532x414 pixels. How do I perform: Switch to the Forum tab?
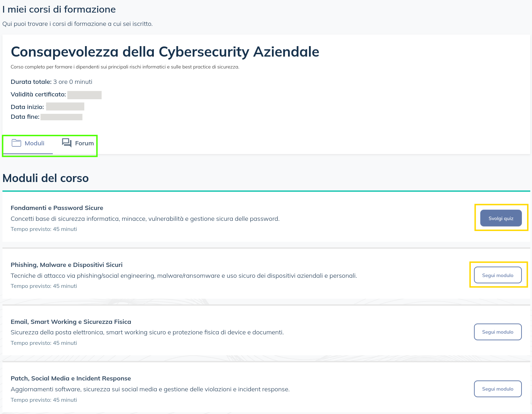(84, 143)
